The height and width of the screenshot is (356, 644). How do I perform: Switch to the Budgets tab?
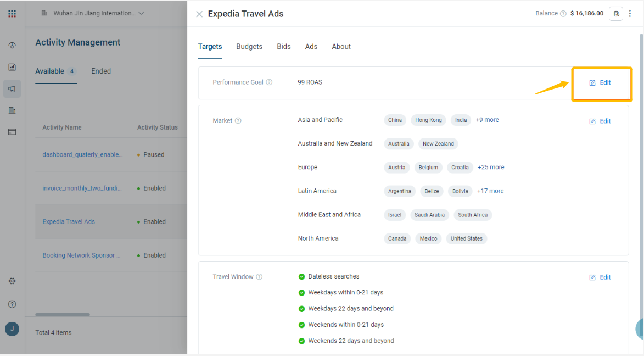[x=249, y=47]
